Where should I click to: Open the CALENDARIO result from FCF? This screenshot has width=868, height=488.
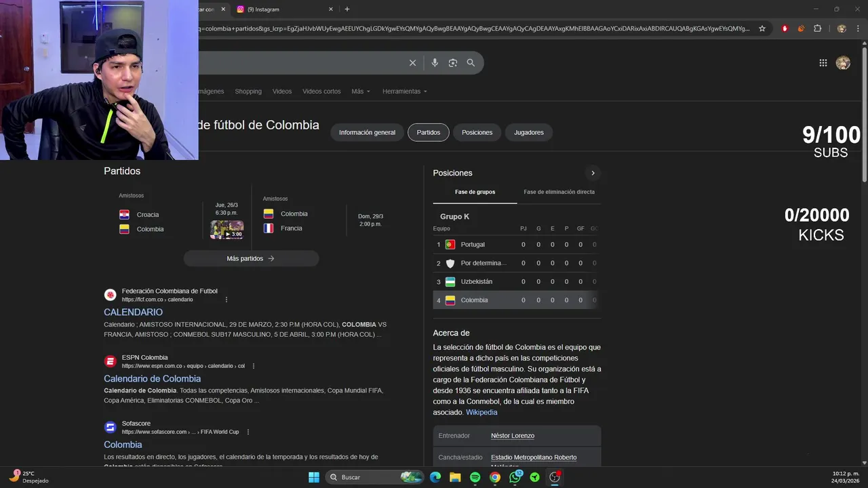pyautogui.click(x=133, y=312)
